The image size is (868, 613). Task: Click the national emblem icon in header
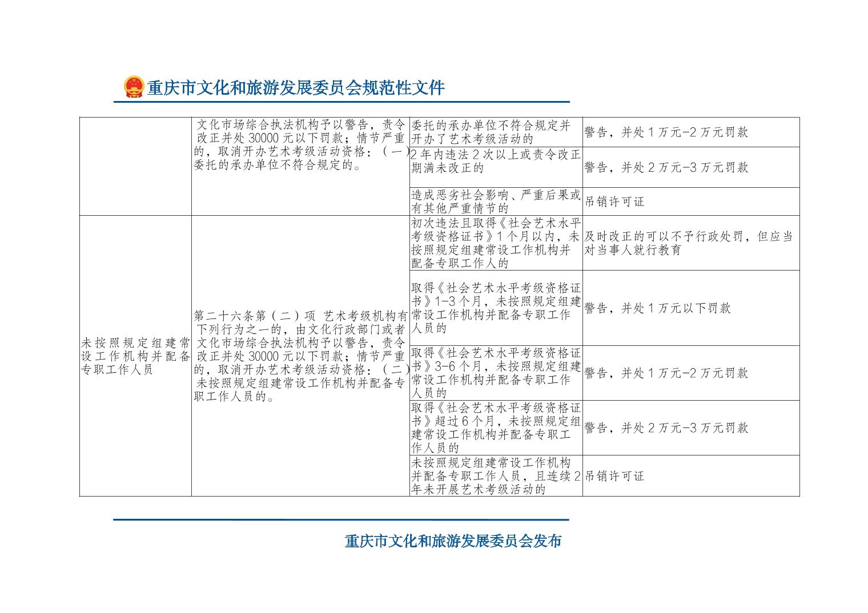(x=134, y=87)
